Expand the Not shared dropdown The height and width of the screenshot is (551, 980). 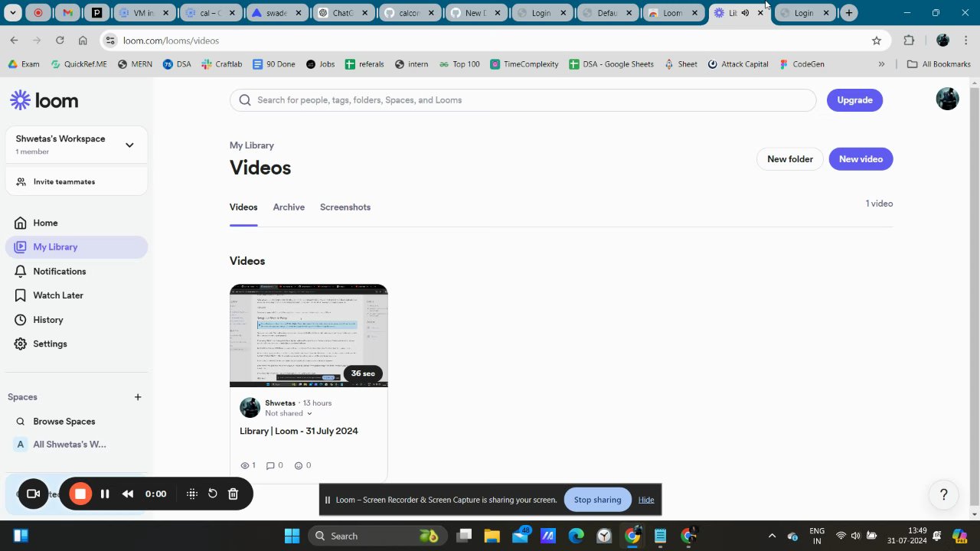coord(289,413)
